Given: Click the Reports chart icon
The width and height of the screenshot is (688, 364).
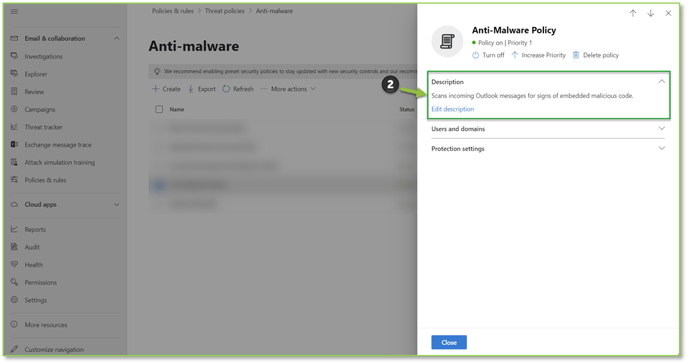Looking at the screenshot, I should [x=14, y=229].
